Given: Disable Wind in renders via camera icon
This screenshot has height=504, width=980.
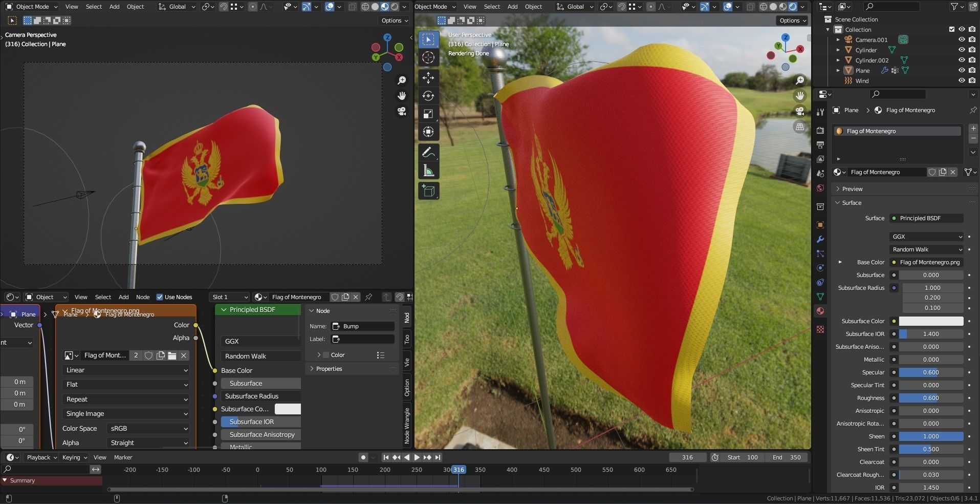Looking at the screenshot, I should [x=972, y=80].
